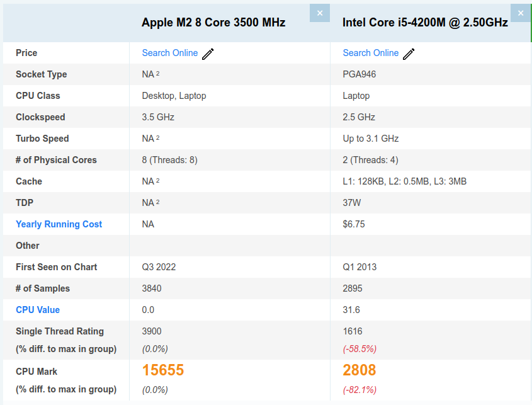This screenshot has width=532, height=405.
Task: Click the PGA946 socket value
Action: [359, 74]
